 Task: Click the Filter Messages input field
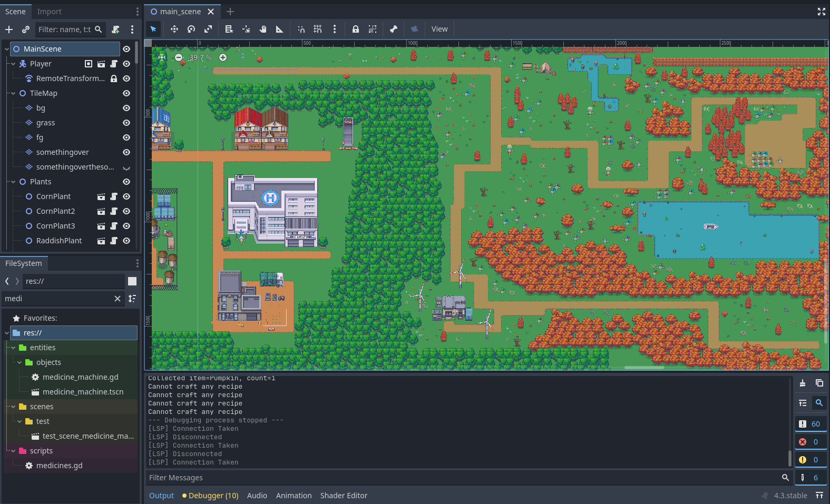pos(464,478)
